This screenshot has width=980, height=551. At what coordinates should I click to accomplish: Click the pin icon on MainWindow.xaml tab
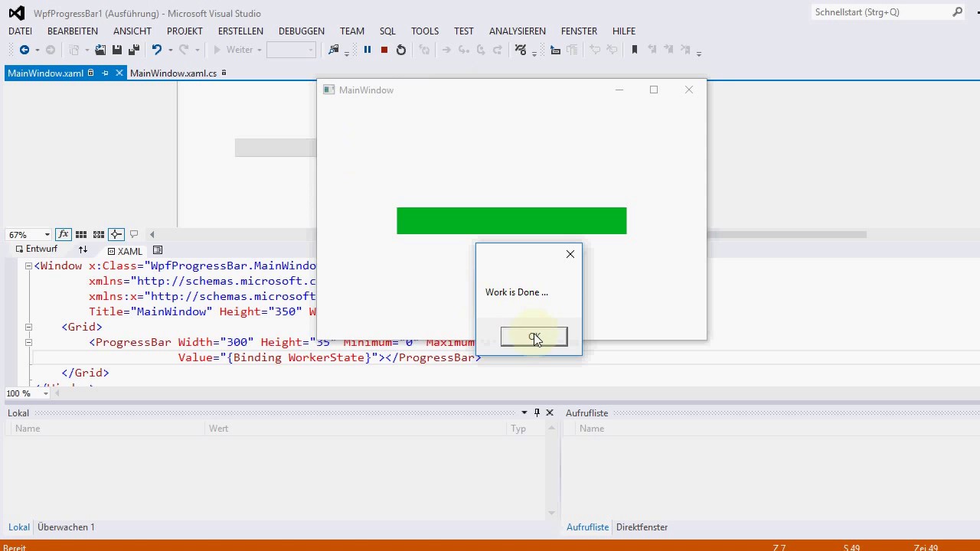tap(106, 73)
